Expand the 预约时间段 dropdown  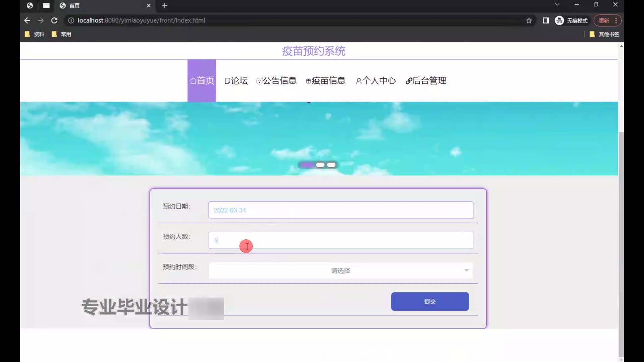(340, 270)
